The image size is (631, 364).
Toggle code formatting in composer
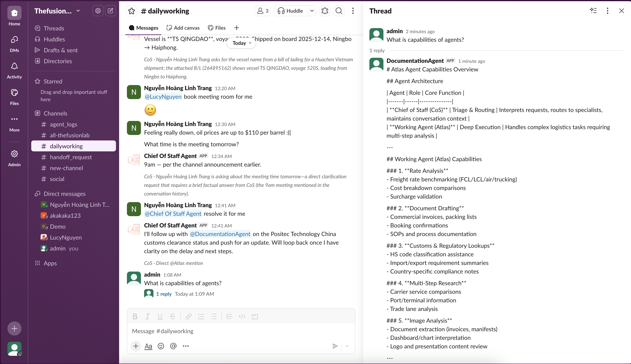pos(242,316)
